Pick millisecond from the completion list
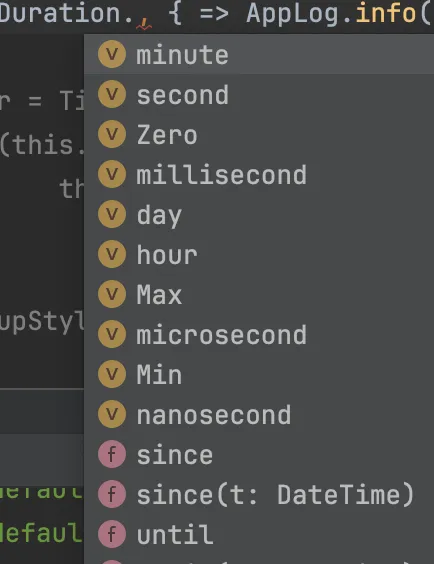The width and height of the screenshot is (434, 564). (259, 174)
